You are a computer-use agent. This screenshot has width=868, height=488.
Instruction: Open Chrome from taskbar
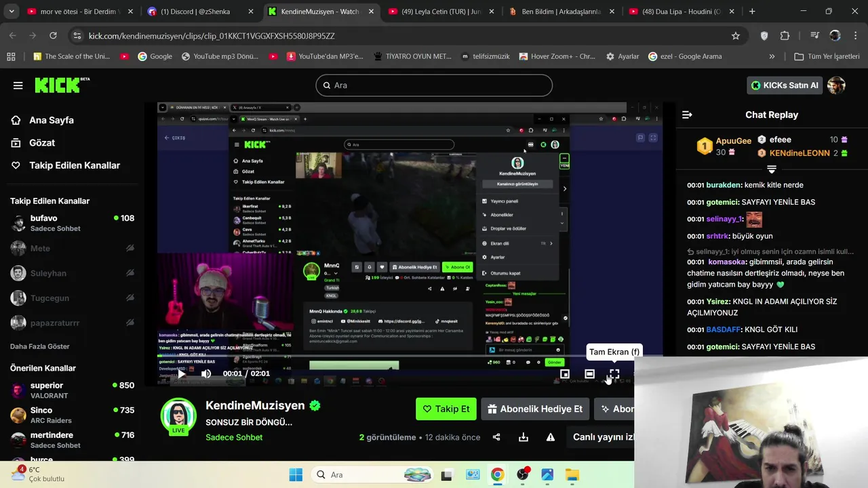click(497, 474)
